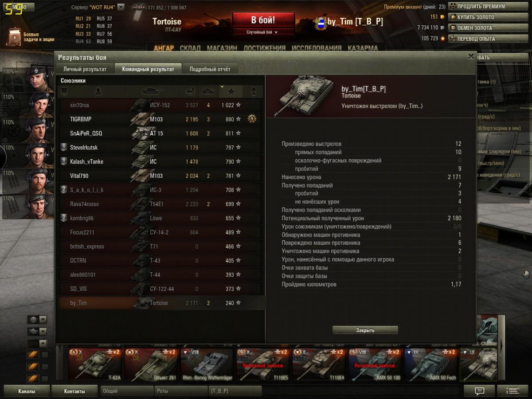Sort allies by tank column icon
532x399 pixels.
153,92
